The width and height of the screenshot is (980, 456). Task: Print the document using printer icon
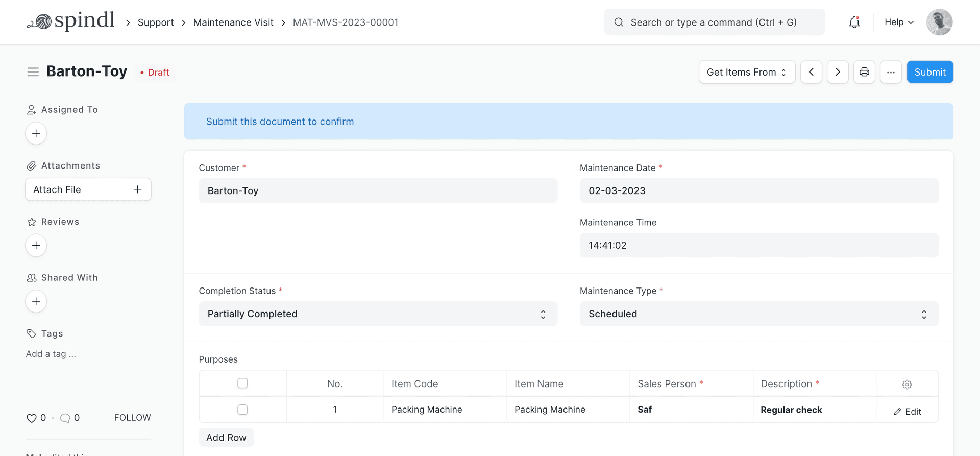coord(864,72)
